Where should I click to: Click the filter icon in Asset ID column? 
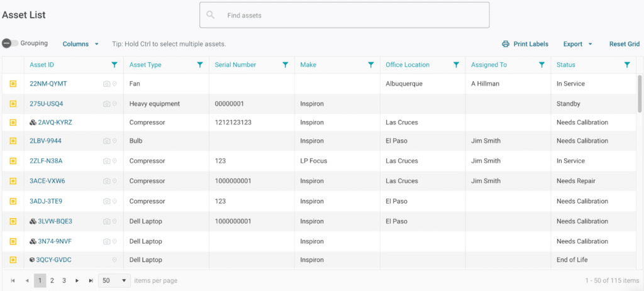pyautogui.click(x=114, y=65)
